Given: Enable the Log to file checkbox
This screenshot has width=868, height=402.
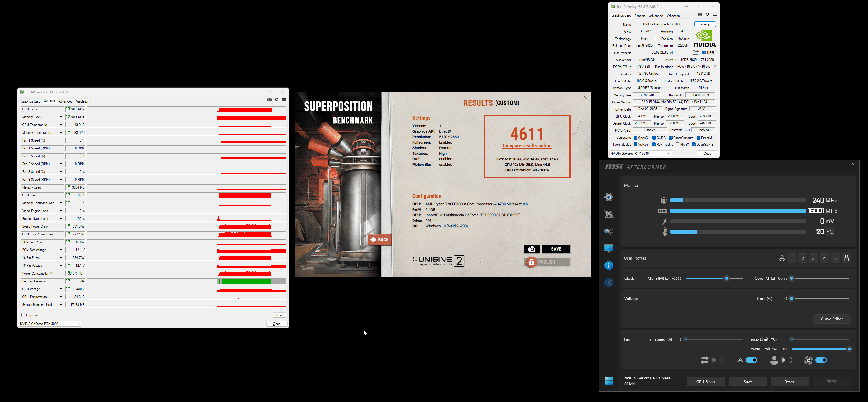Looking at the screenshot, I should coord(23,315).
